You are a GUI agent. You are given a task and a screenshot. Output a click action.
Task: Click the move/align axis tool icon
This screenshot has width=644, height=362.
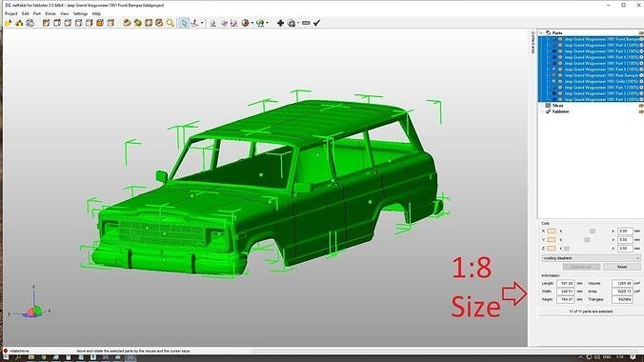[194, 23]
